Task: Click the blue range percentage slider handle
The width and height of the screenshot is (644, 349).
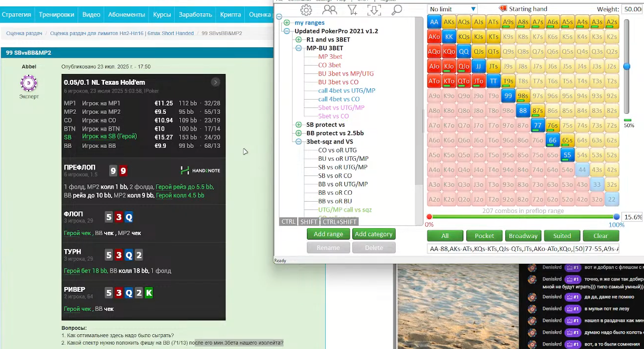Action: pos(616,217)
